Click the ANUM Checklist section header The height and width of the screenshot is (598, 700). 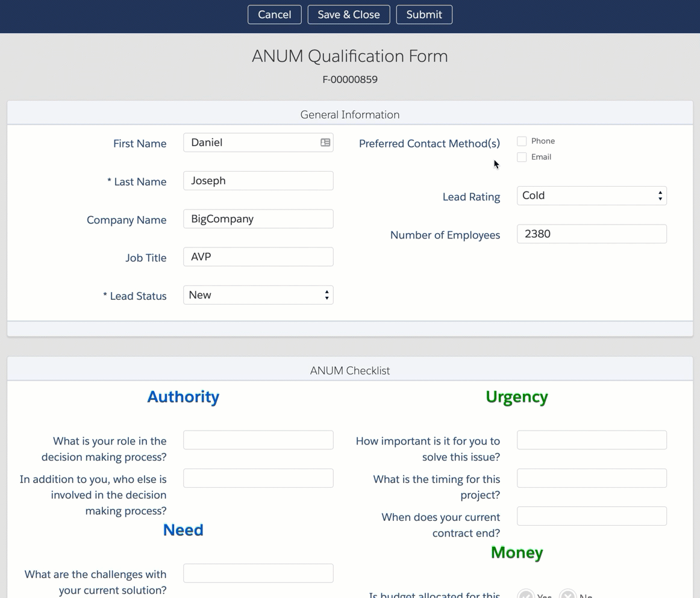[x=350, y=370]
